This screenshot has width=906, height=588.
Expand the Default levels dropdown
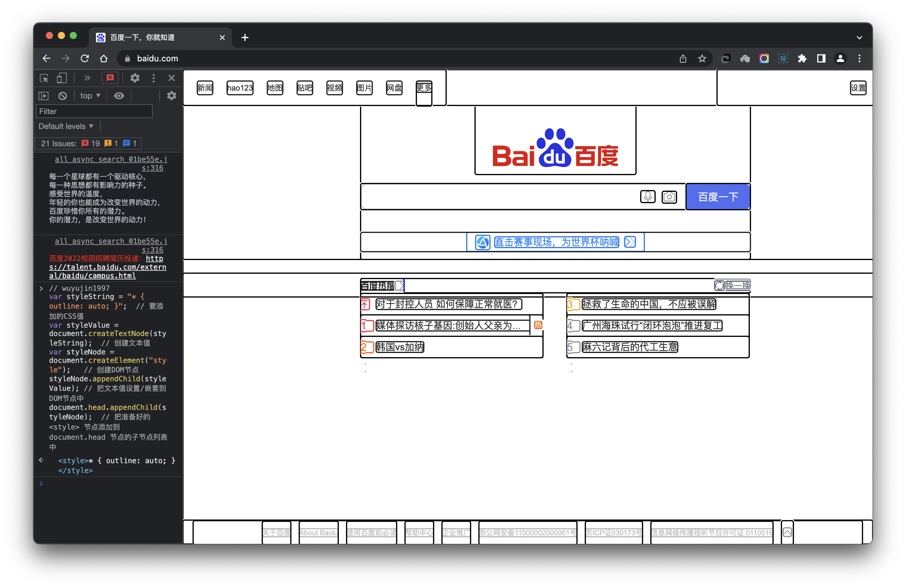tap(66, 126)
